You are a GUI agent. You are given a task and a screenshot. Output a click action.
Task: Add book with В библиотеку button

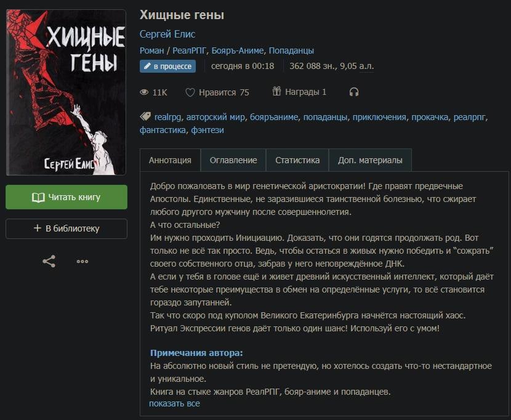pyautogui.click(x=66, y=228)
